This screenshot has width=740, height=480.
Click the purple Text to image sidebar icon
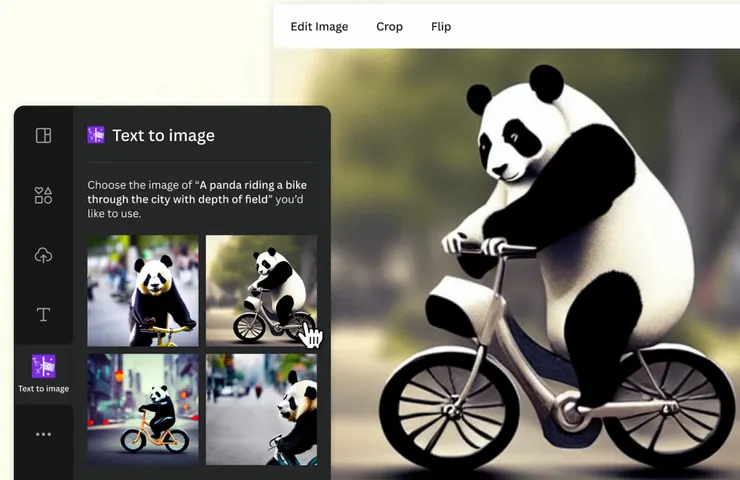[43, 366]
